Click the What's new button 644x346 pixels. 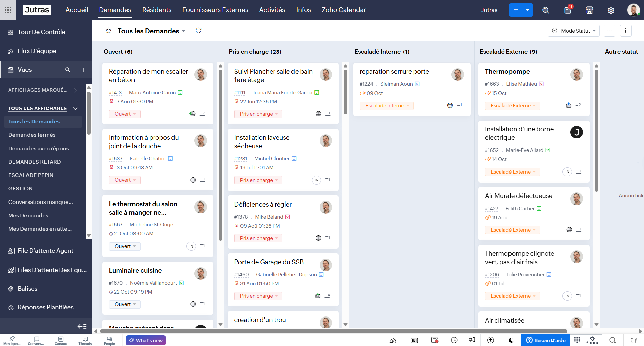[x=146, y=340]
